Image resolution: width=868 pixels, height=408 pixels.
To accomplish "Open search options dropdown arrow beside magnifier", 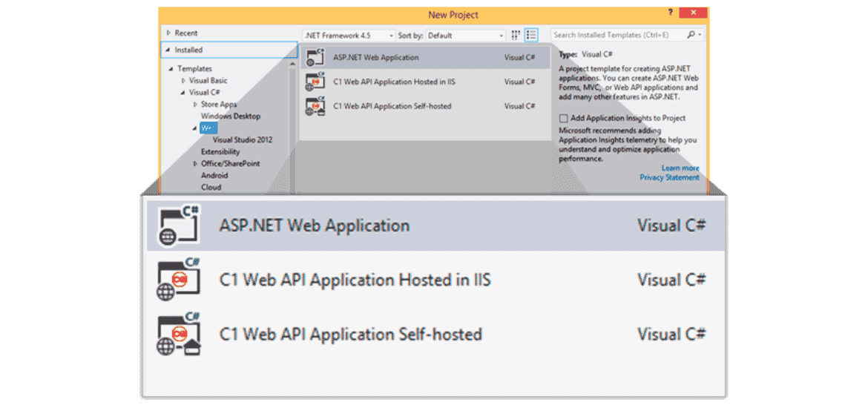I will pyautogui.click(x=700, y=35).
